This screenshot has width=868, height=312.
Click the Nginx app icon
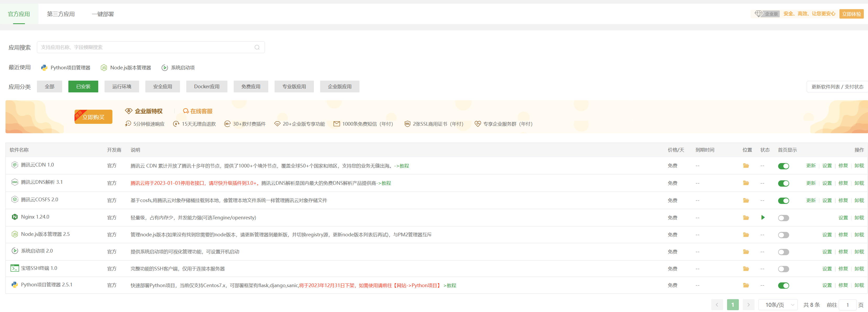[14, 217]
